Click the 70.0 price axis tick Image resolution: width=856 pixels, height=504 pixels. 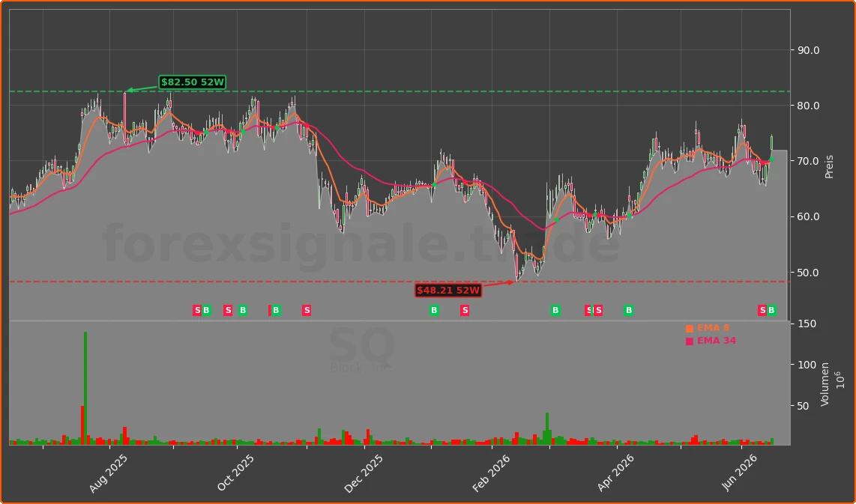[809, 162]
